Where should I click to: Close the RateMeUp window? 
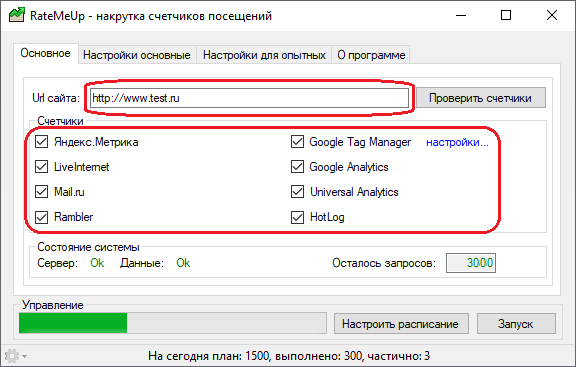point(552,15)
